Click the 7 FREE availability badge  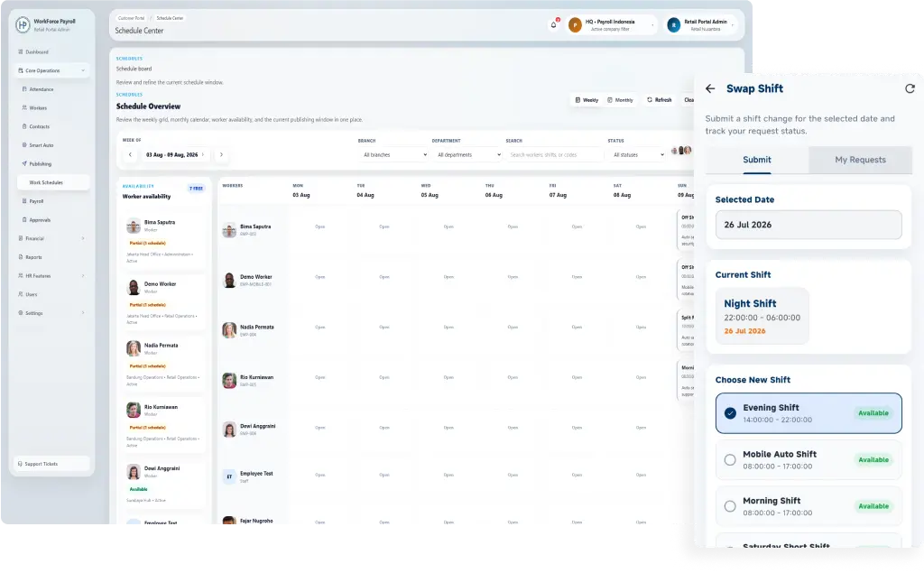196,188
